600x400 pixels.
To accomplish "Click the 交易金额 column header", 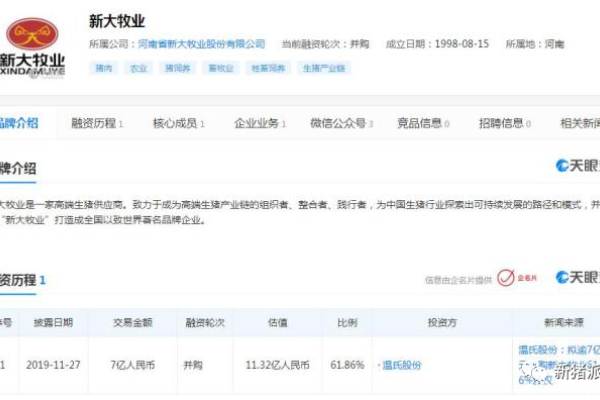I will [x=133, y=323].
